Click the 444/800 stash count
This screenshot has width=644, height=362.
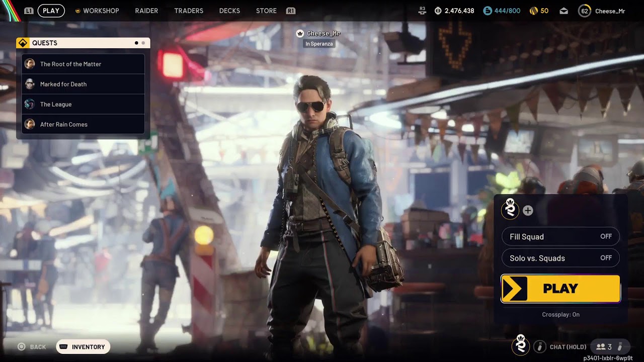[x=507, y=11]
